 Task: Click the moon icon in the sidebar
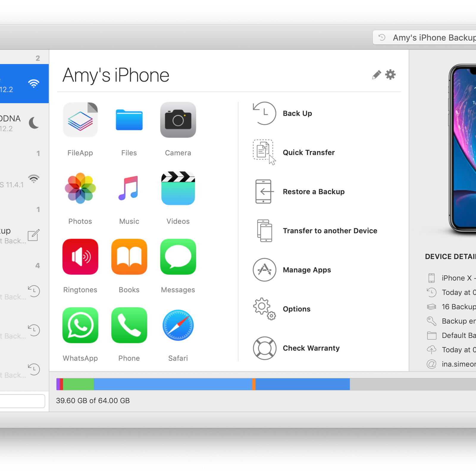tap(34, 123)
